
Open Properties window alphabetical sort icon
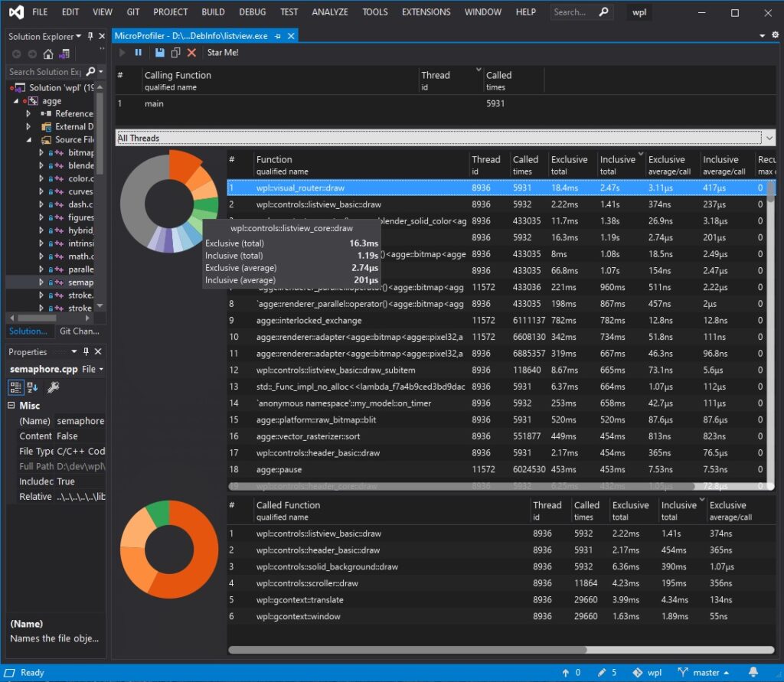[x=31, y=387]
